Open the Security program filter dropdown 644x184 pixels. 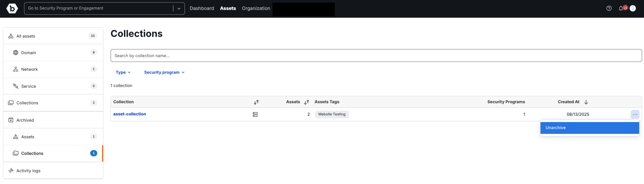click(x=164, y=72)
